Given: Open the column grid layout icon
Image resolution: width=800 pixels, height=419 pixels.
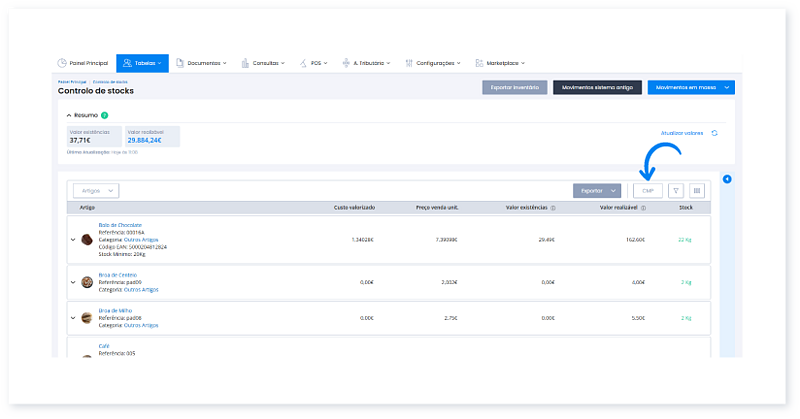Looking at the screenshot, I should point(697,190).
